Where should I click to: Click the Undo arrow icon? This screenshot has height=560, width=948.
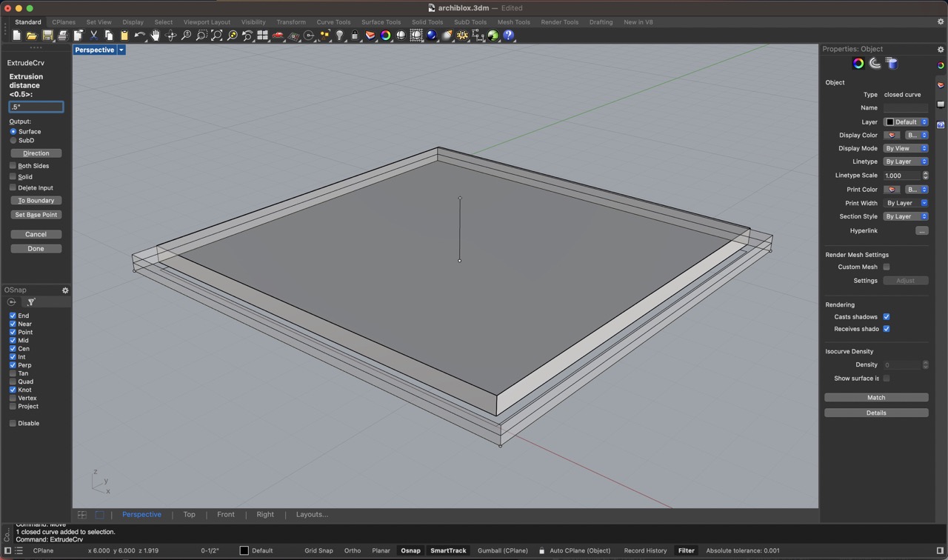click(140, 36)
